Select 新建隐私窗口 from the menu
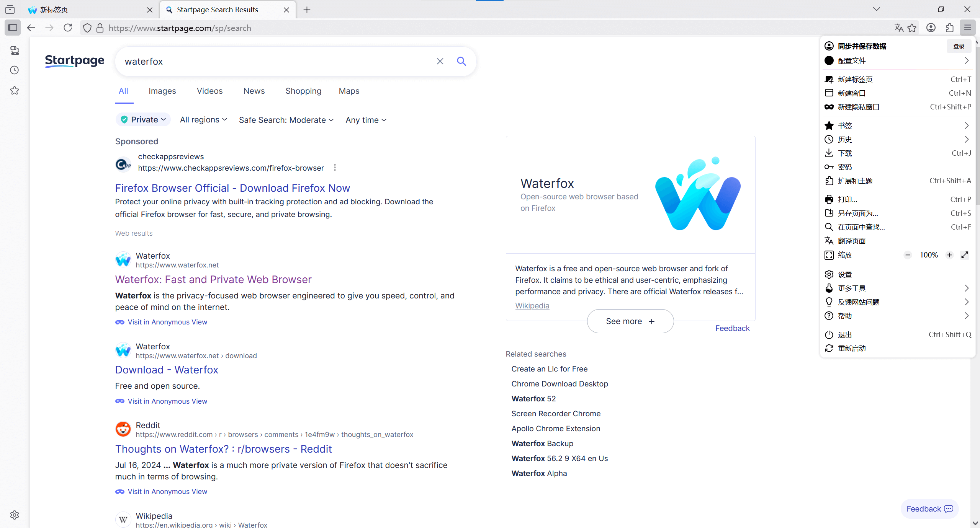The width and height of the screenshot is (980, 528). tap(858, 107)
